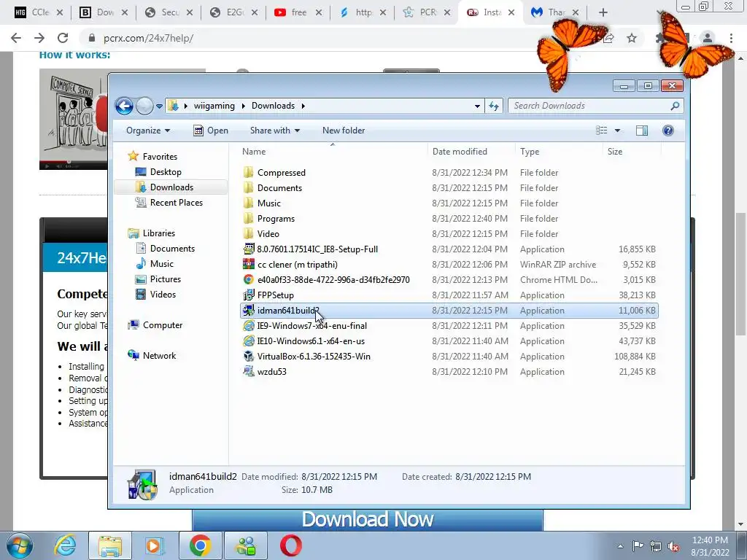Select the IE8-Setup-Full installer icon
Screen dimensions: 747x560
point(248,249)
